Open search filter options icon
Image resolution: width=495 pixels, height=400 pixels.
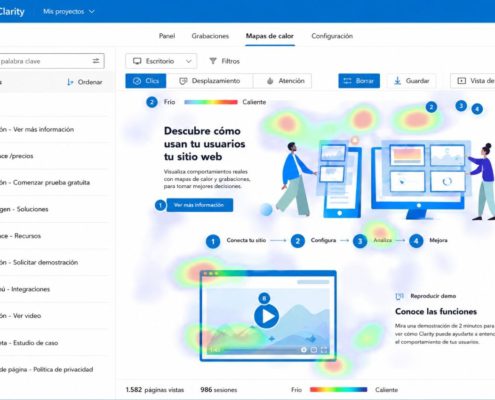(x=96, y=61)
